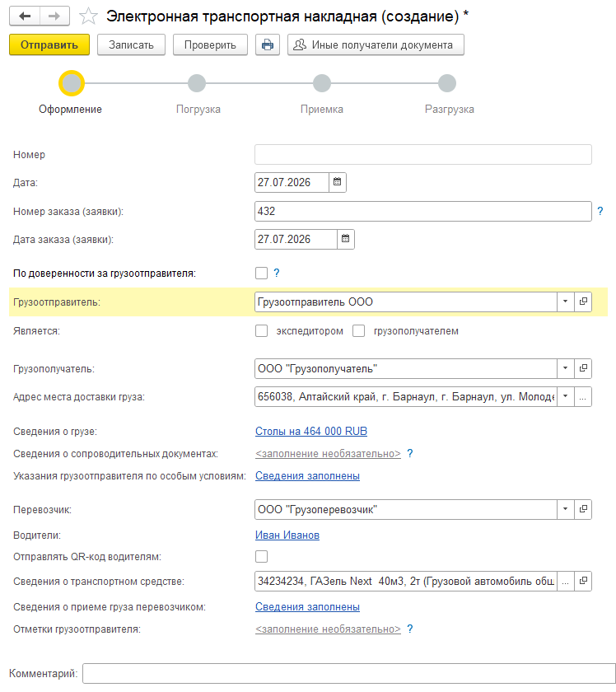Image resolution: width=616 pixels, height=692 pixels.
Task: Open help for Номер заказа (заявки)
Action: 600,211
